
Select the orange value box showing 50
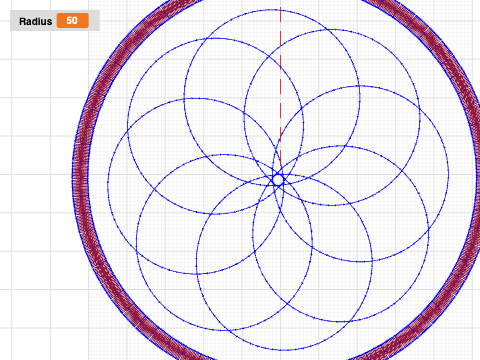(72, 21)
